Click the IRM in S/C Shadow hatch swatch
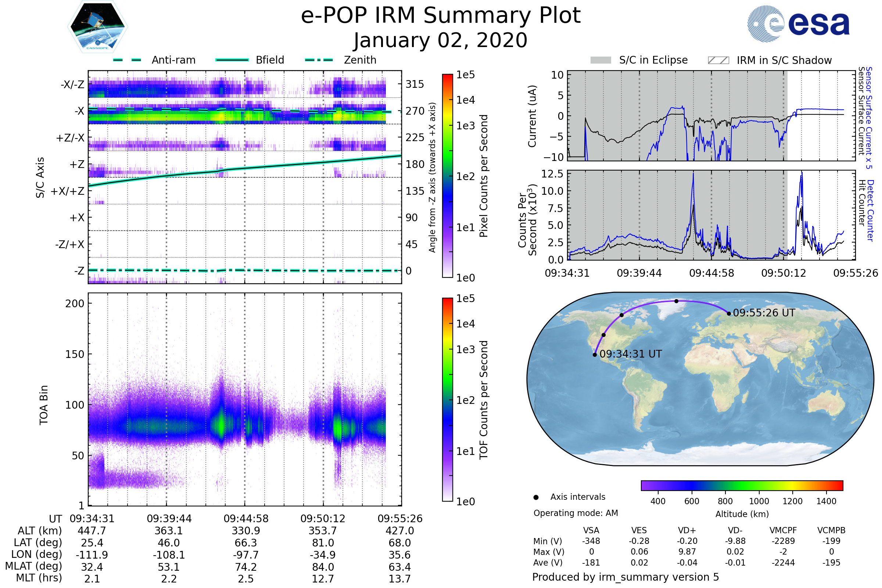 point(718,60)
